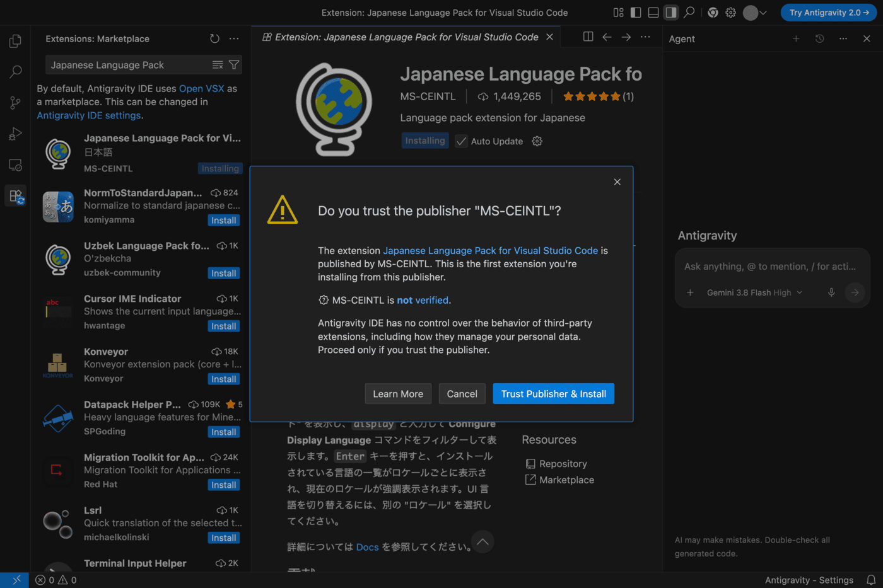Image resolution: width=883 pixels, height=588 pixels.
Task: Refresh the Extensions Marketplace list
Action: (215, 38)
